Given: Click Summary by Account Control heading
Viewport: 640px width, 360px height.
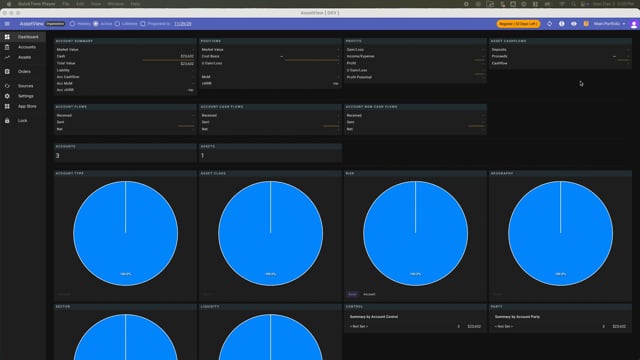Looking at the screenshot, I should pos(373,317).
